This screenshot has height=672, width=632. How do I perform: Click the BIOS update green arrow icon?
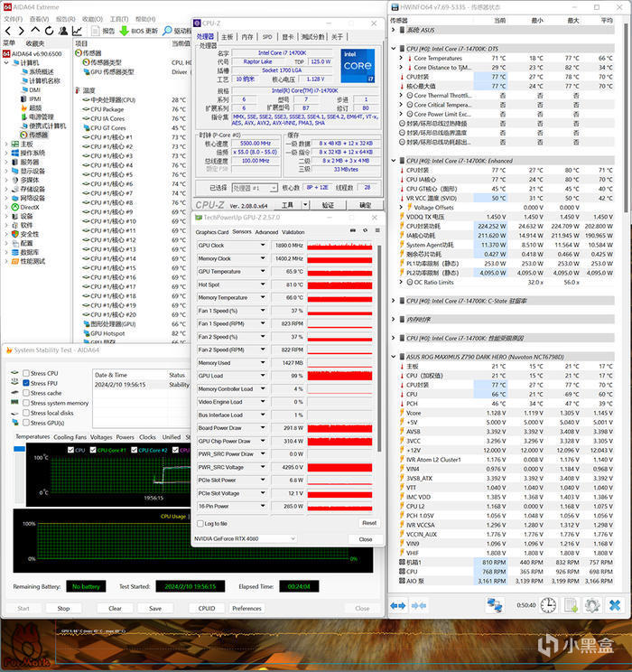pyautogui.click(x=124, y=30)
